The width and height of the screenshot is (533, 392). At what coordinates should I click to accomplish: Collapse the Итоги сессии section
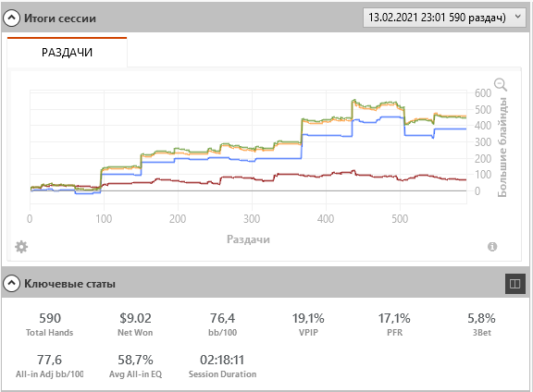click(x=11, y=18)
